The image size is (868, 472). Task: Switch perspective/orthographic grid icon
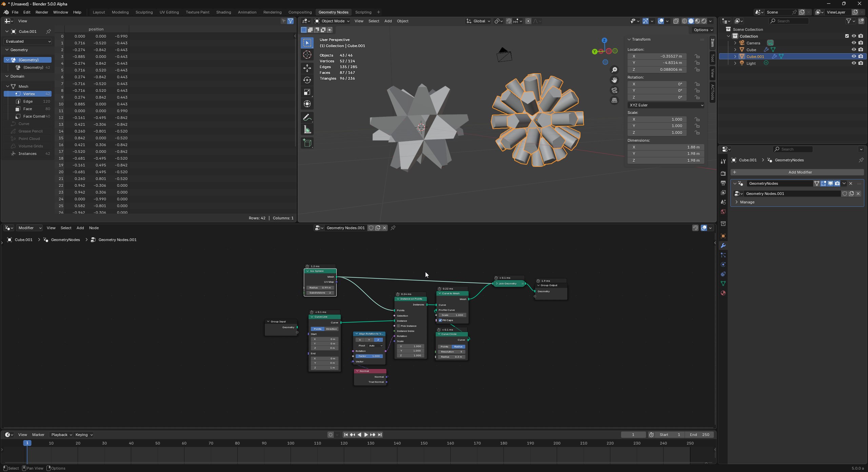(x=614, y=100)
